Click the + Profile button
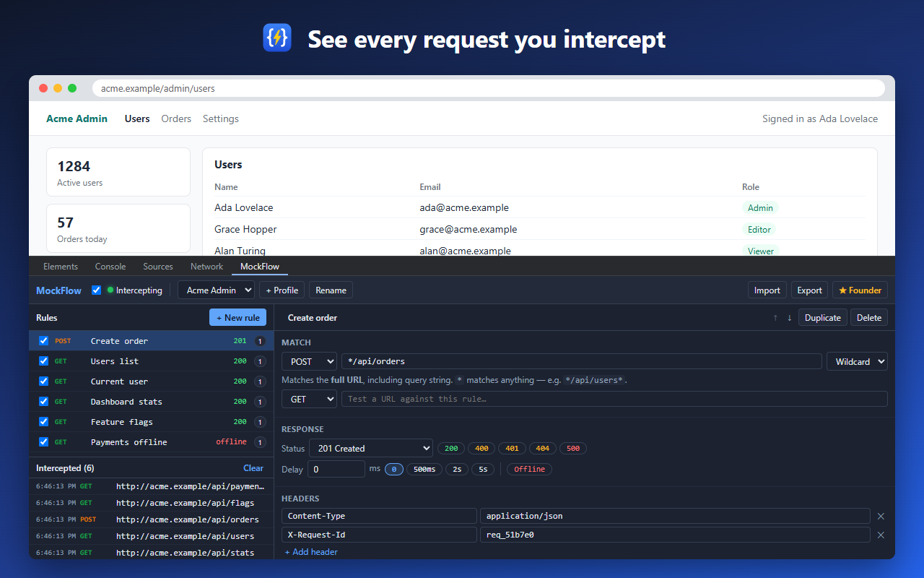This screenshot has height=578, width=924. coord(282,290)
